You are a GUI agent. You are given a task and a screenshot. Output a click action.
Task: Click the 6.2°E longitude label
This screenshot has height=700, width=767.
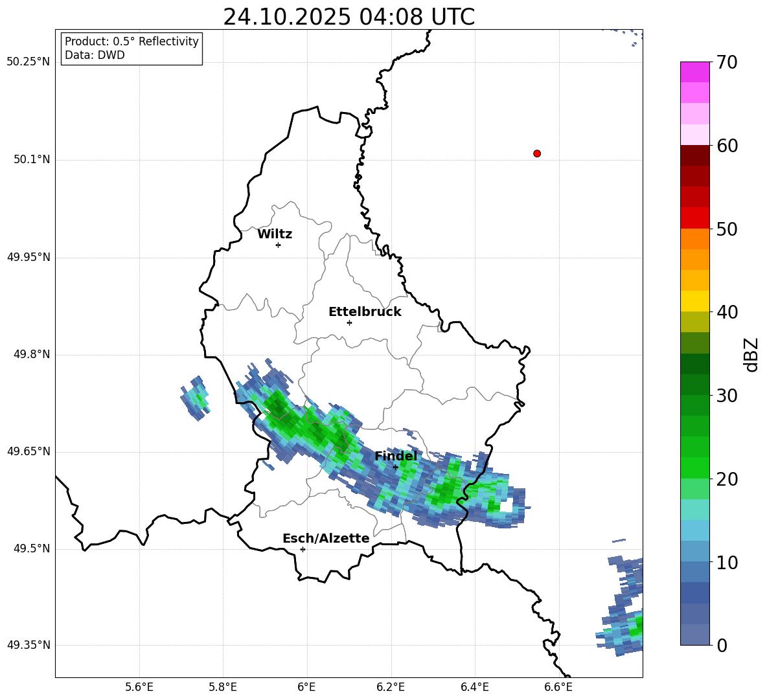point(391,687)
